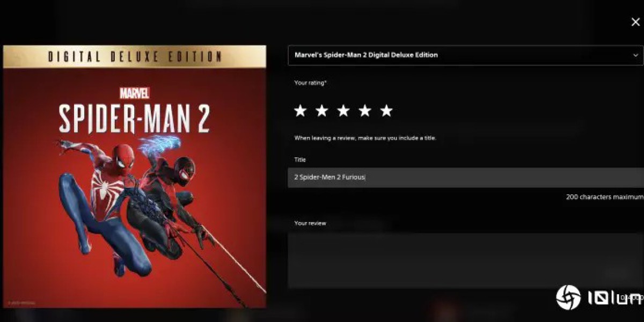Image resolution: width=644 pixels, height=322 pixels.
Task: Click the 'Your rating*' label
Action: 311,83
